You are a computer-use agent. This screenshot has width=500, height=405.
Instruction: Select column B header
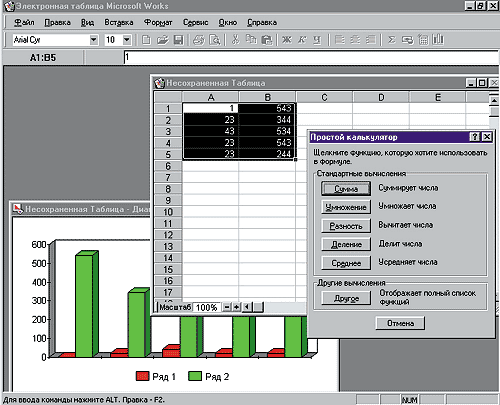[x=267, y=97]
